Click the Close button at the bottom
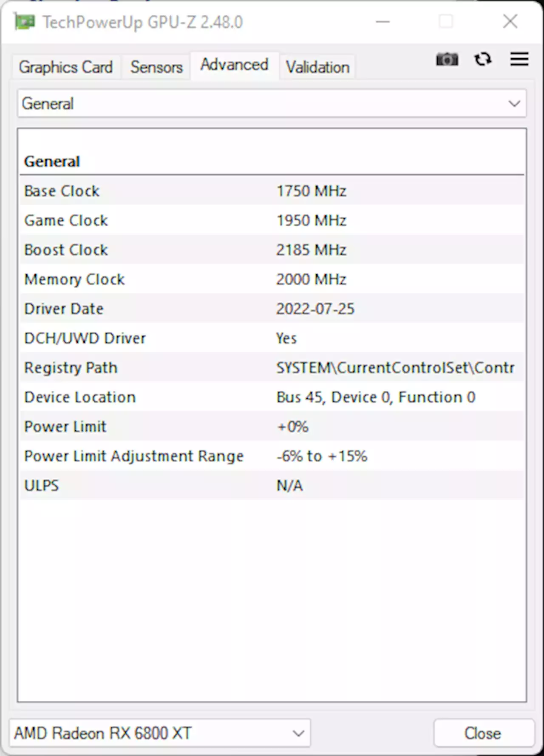 [x=484, y=733]
